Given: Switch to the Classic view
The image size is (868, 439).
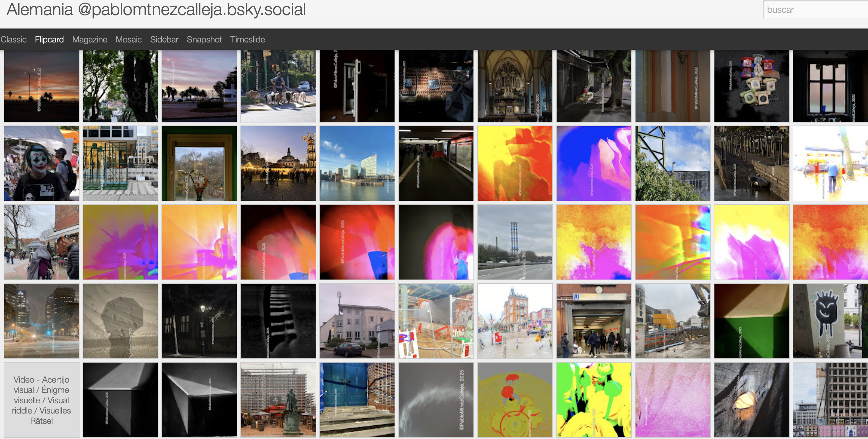Looking at the screenshot, I should point(13,39).
